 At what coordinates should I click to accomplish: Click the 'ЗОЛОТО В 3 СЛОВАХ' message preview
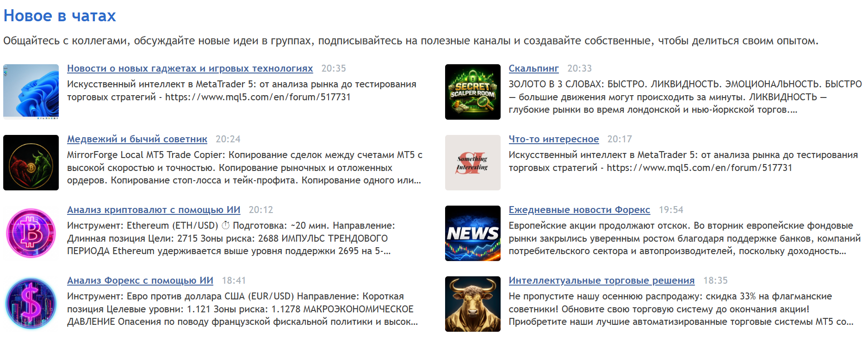[685, 97]
